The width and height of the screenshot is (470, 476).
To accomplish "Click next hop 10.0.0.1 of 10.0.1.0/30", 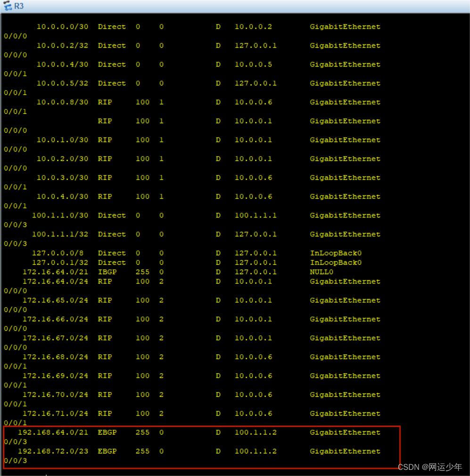I will (x=253, y=140).
